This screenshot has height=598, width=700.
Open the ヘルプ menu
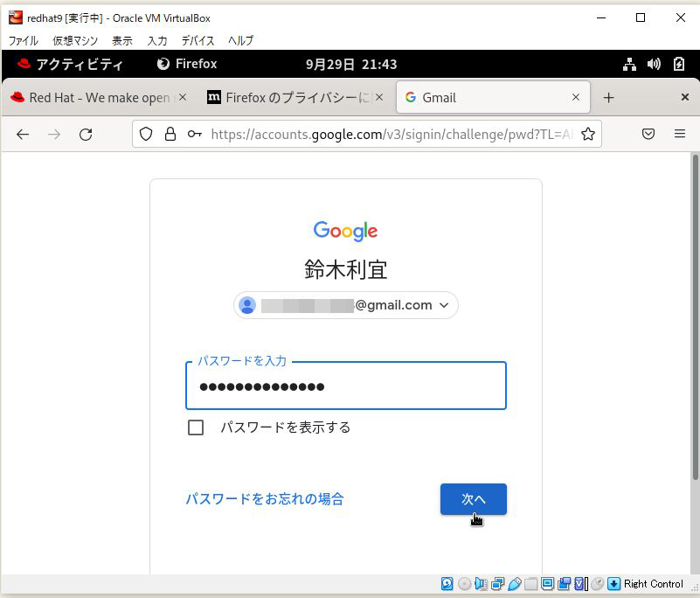click(240, 40)
